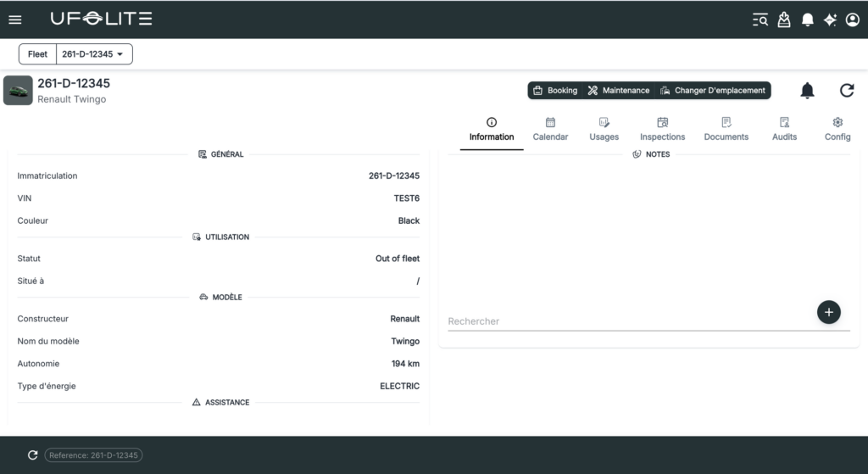
Task: Click the Fleet breadcrumb button
Action: [x=37, y=54]
